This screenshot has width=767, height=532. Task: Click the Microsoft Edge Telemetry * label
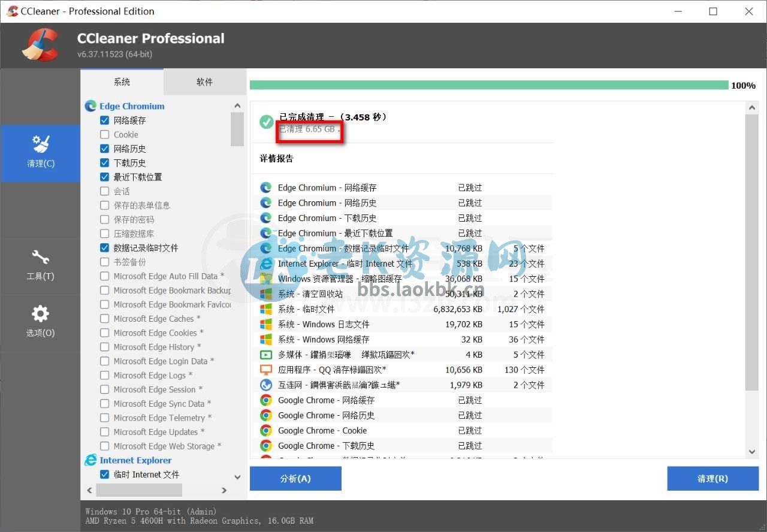[162, 418]
